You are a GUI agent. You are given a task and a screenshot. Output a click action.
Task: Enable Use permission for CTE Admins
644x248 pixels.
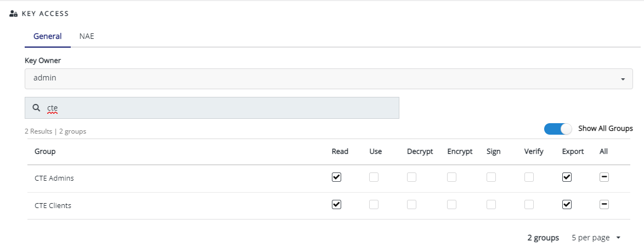point(374,177)
